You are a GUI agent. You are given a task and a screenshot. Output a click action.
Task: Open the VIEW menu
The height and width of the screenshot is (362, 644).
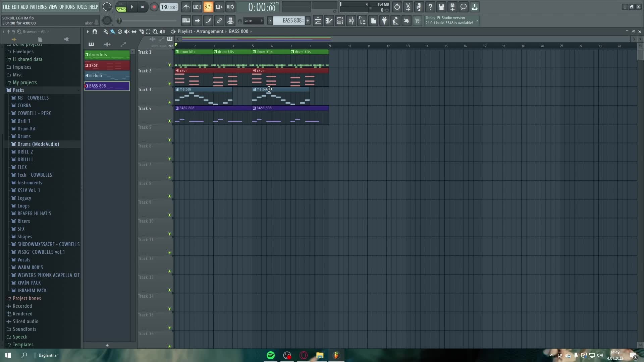click(53, 7)
